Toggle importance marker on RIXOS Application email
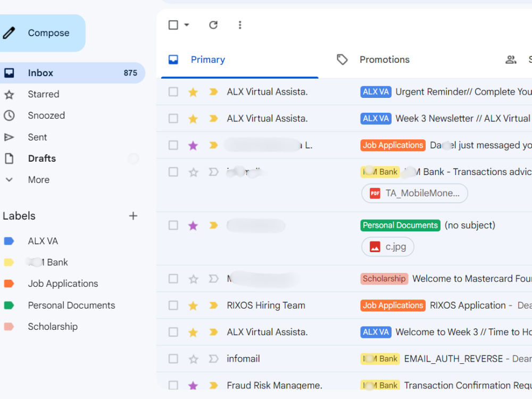 click(x=213, y=305)
